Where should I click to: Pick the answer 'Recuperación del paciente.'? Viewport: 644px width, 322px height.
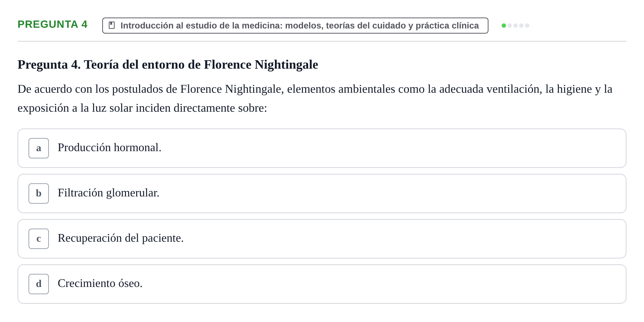pos(120,238)
